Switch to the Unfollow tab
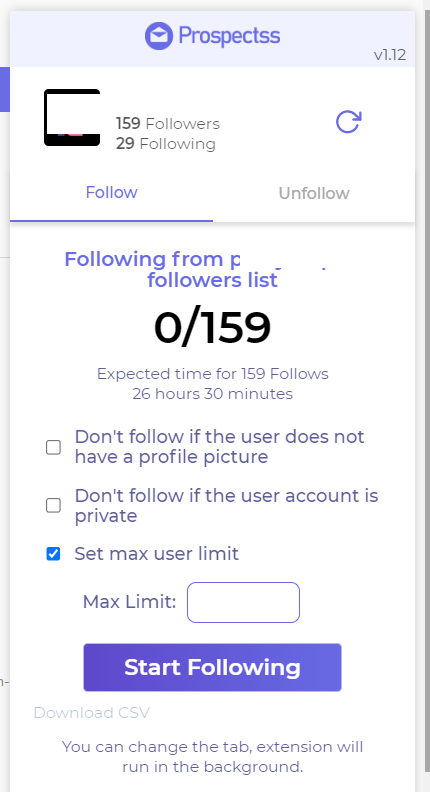The image size is (430, 792). (x=314, y=193)
